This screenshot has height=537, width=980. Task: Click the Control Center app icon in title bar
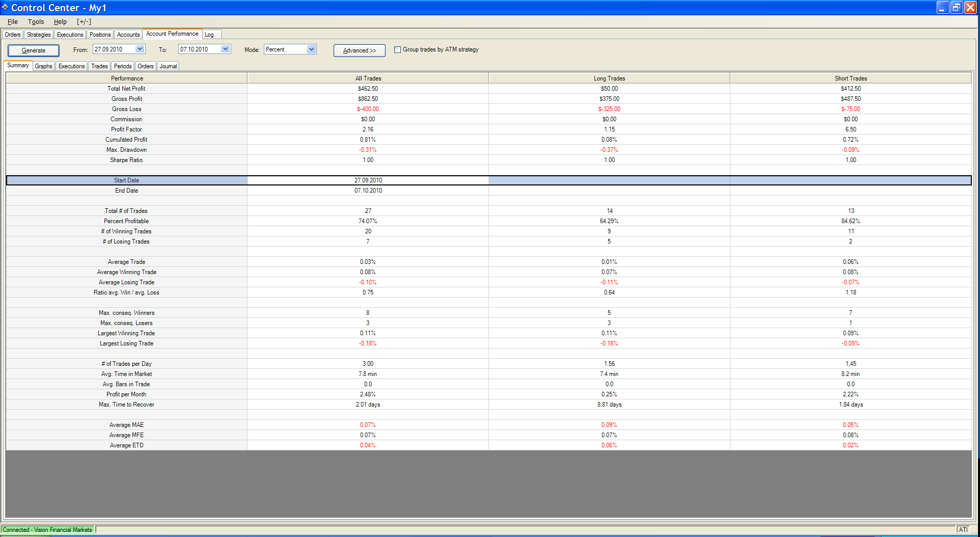[x=5, y=7]
